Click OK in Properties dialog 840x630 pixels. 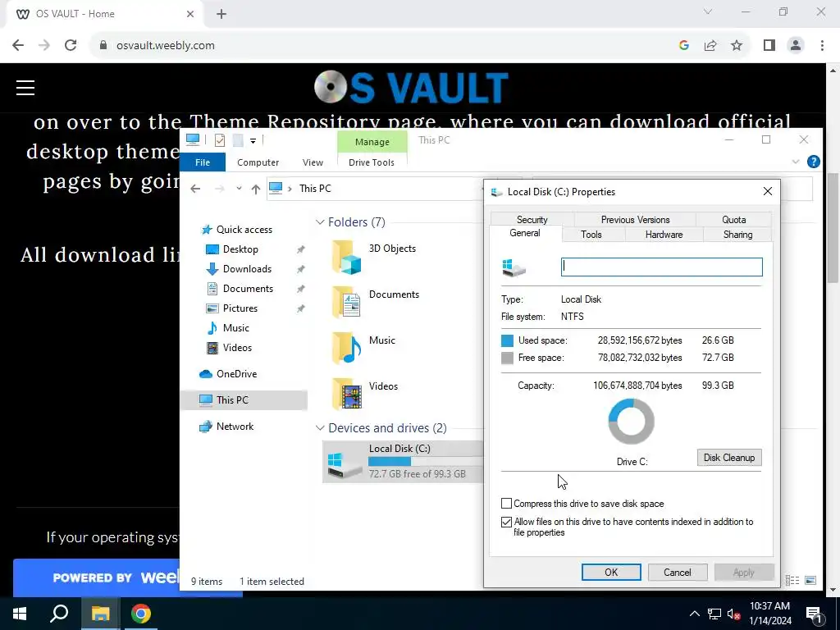(x=611, y=572)
